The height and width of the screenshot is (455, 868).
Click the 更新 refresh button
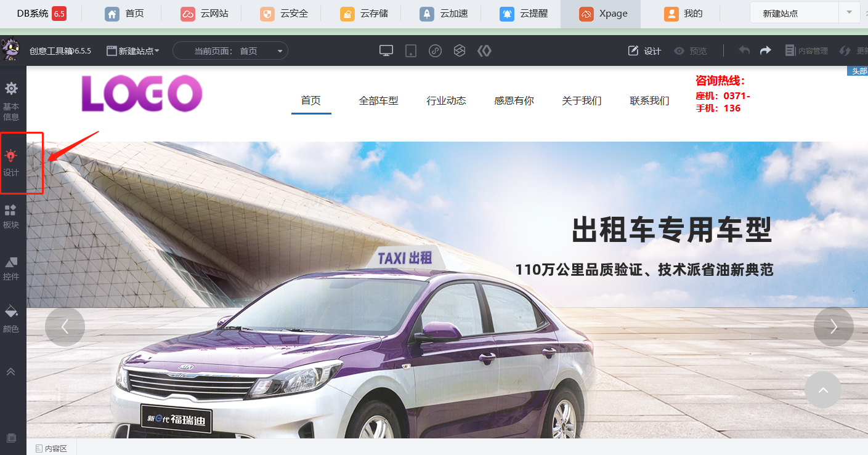point(854,51)
